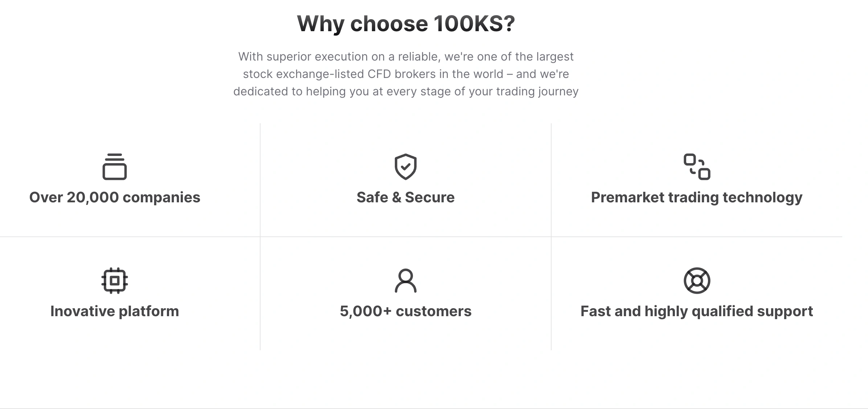The image size is (868, 409).
Task: Click the vertical divider between customers and support
Action: click(551, 294)
